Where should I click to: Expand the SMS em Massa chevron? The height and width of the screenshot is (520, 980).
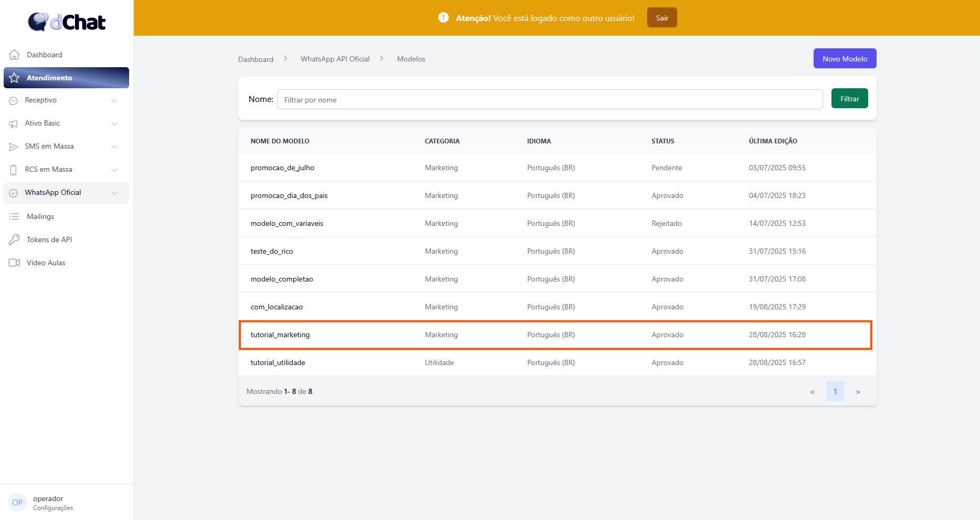[114, 147]
